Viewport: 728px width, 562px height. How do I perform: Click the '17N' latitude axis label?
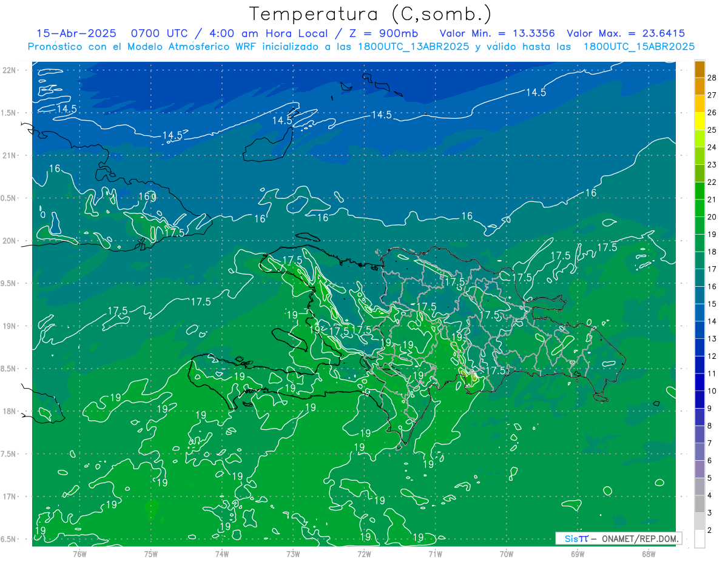[10, 497]
